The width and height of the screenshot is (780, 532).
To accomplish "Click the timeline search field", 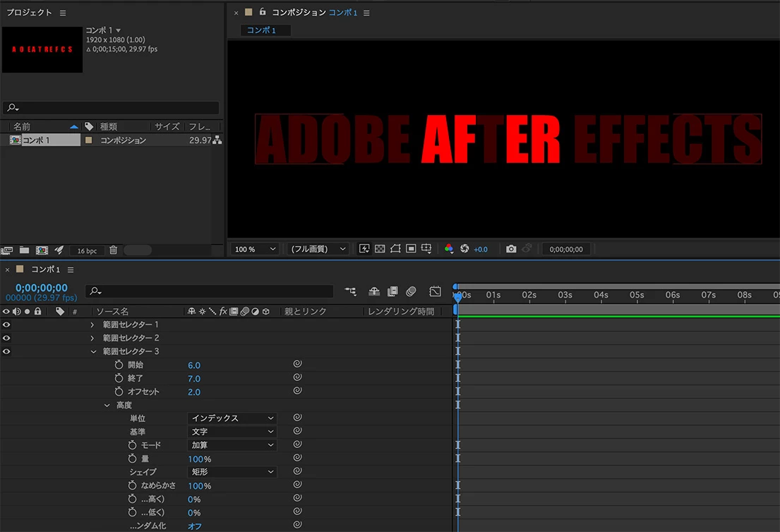I will (x=209, y=291).
